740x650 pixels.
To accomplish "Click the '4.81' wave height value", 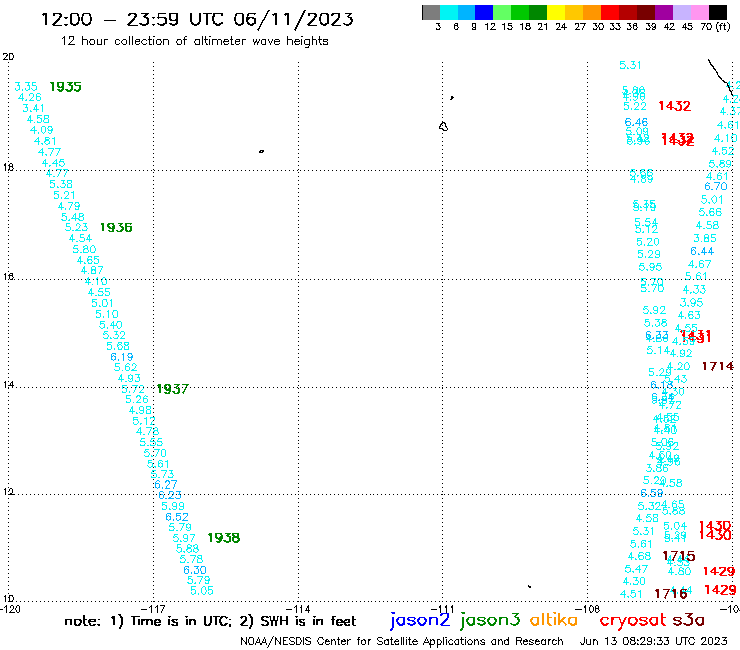I will (45, 141).
